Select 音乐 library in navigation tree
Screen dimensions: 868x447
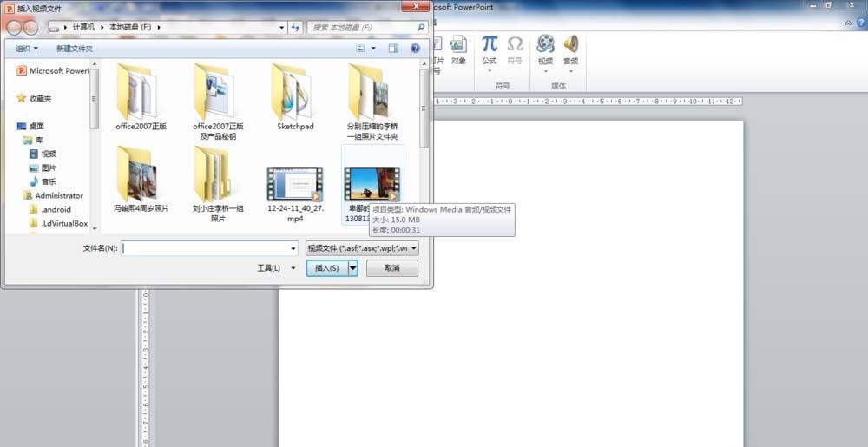[43, 181]
